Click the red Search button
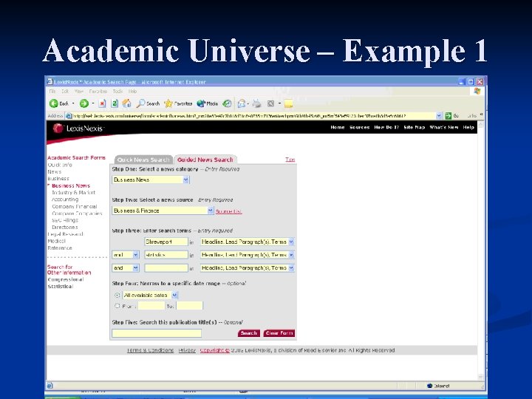Viewport: 532px width, 399px height. pyautogui.click(x=249, y=333)
